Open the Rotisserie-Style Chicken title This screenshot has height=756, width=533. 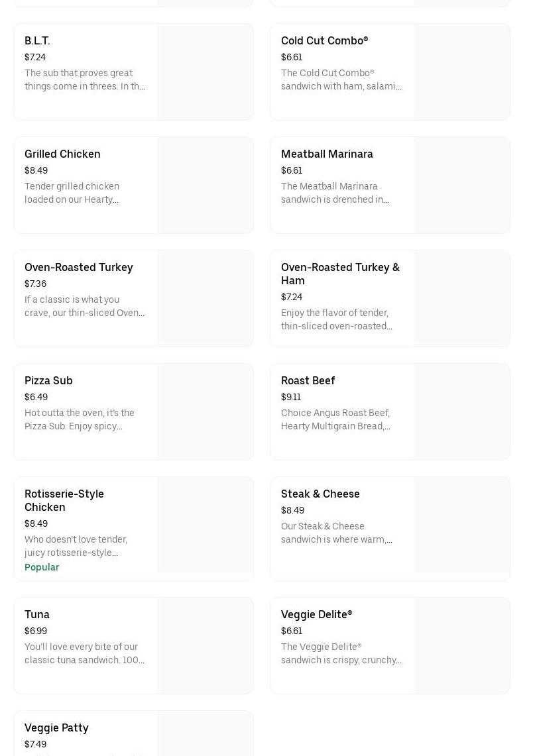(64, 500)
